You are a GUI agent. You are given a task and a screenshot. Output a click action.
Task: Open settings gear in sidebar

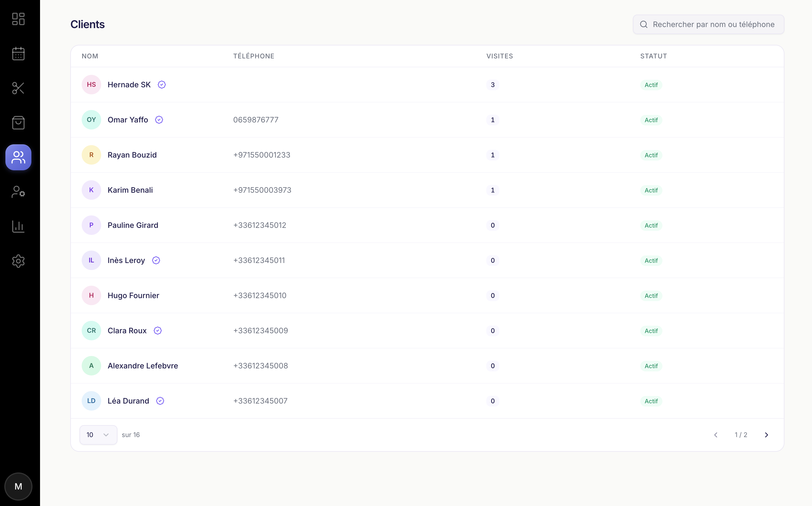click(x=18, y=261)
